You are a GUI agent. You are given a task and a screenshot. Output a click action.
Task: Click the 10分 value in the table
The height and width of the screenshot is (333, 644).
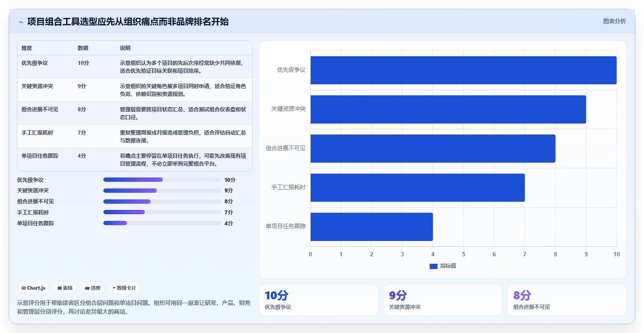[x=83, y=63]
